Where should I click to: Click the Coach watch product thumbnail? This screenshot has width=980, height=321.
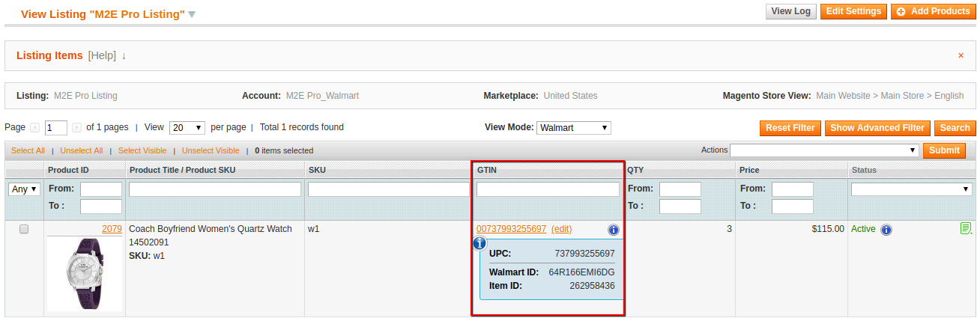point(84,273)
